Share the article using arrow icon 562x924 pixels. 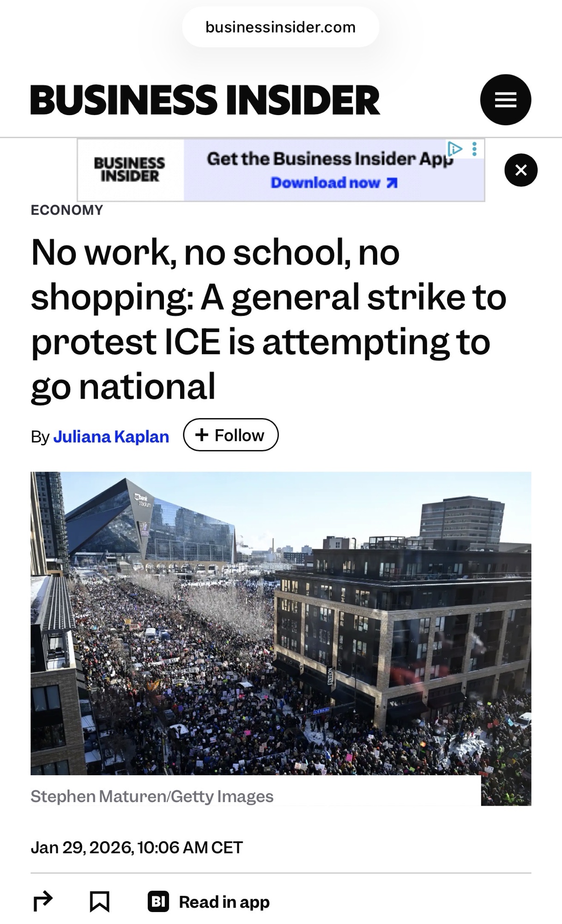point(43,901)
